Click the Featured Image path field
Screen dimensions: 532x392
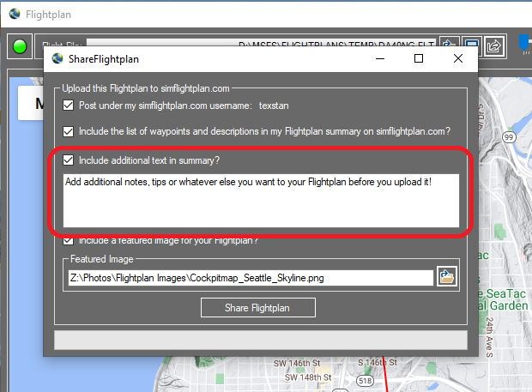251,278
